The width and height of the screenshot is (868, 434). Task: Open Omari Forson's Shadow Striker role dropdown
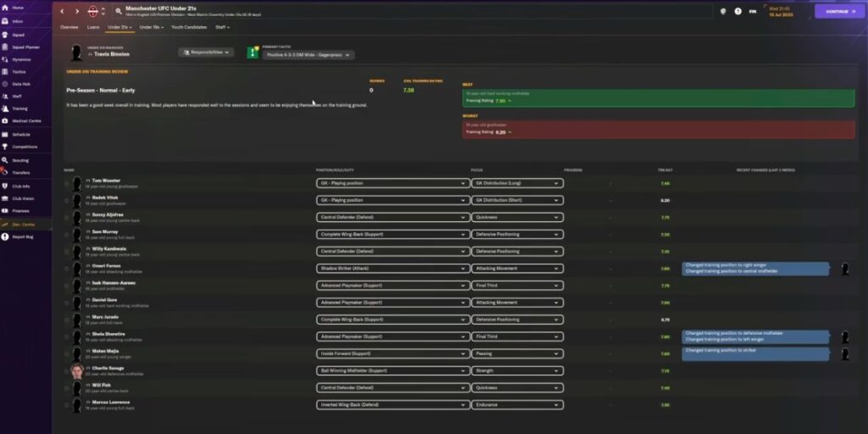point(392,269)
